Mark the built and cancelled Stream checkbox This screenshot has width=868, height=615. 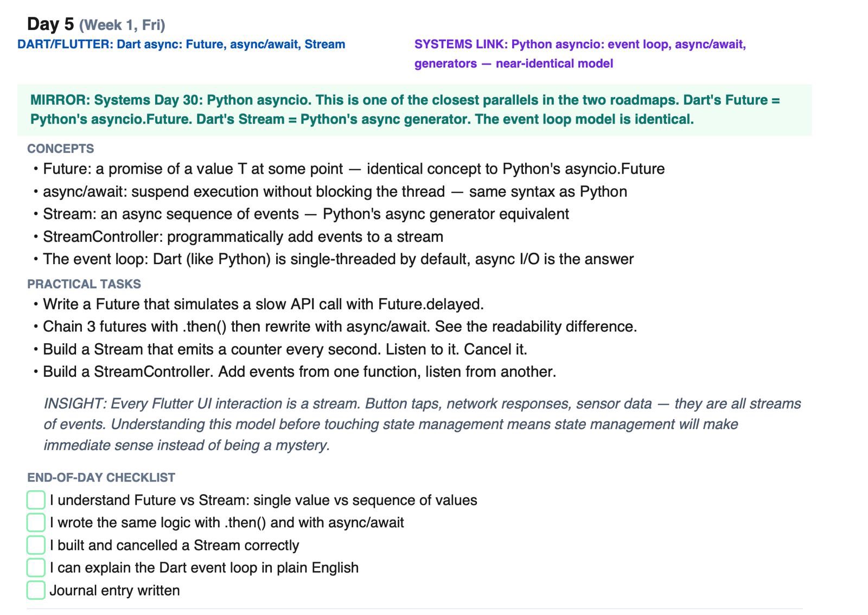pos(36,545)
